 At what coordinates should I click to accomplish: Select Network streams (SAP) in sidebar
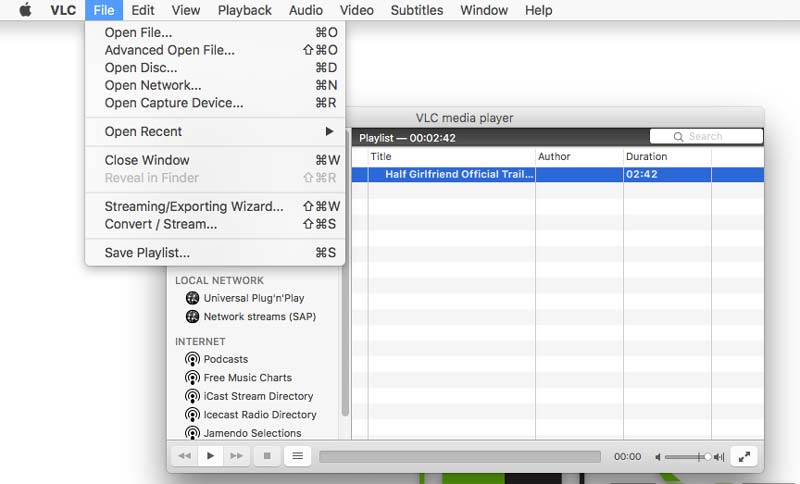tap(260, 317)
